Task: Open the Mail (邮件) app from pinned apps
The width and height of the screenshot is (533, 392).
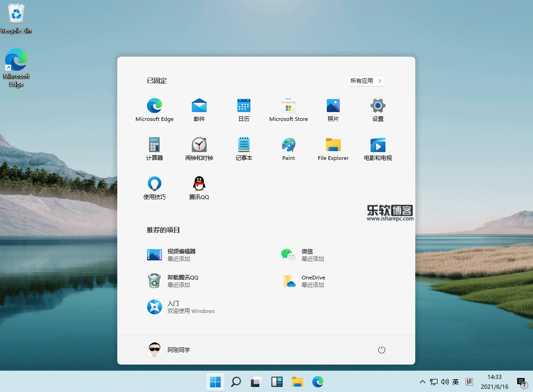Action: click(199, 110)
